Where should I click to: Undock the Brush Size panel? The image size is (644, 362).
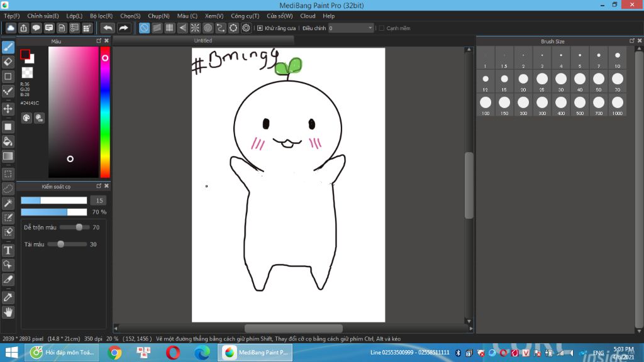(x=631, y=41)
